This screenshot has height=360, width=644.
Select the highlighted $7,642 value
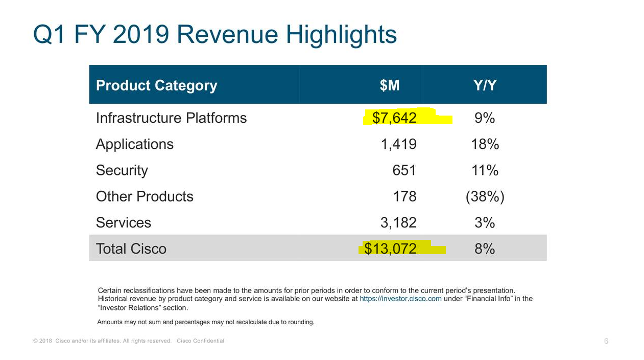pos(394,118)
